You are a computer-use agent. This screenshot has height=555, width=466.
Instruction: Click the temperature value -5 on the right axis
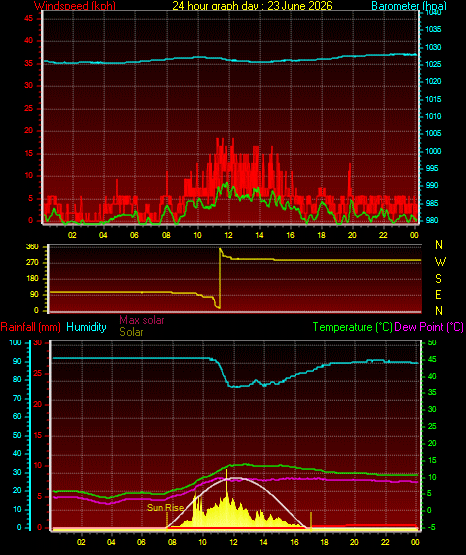pos(432,528)
